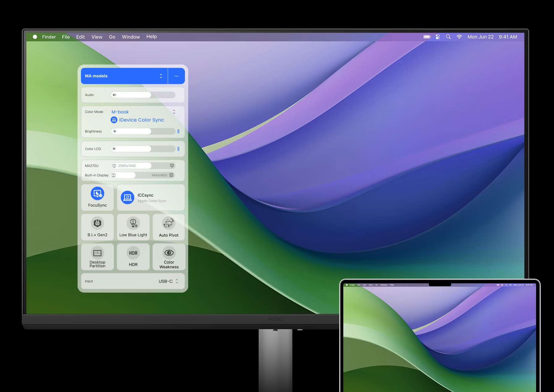Toggle the HDR tile

[x=133, y=257]
